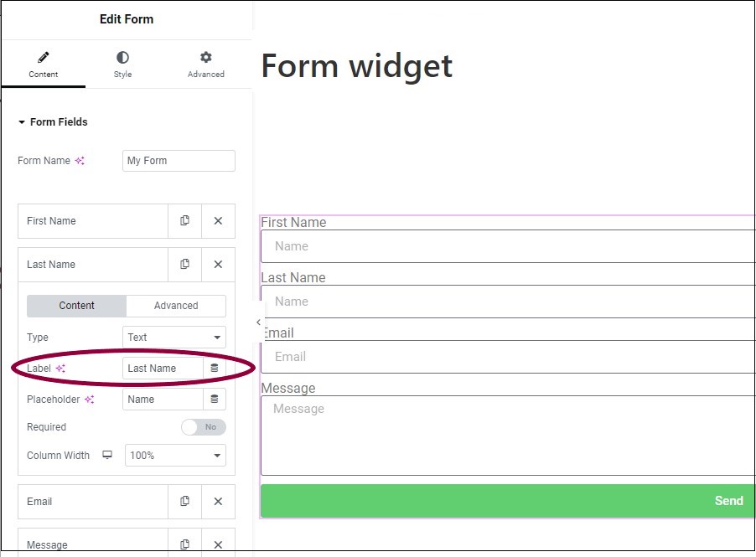Remove the Email field item
The image size is (756, 557).
click(218, 501)
